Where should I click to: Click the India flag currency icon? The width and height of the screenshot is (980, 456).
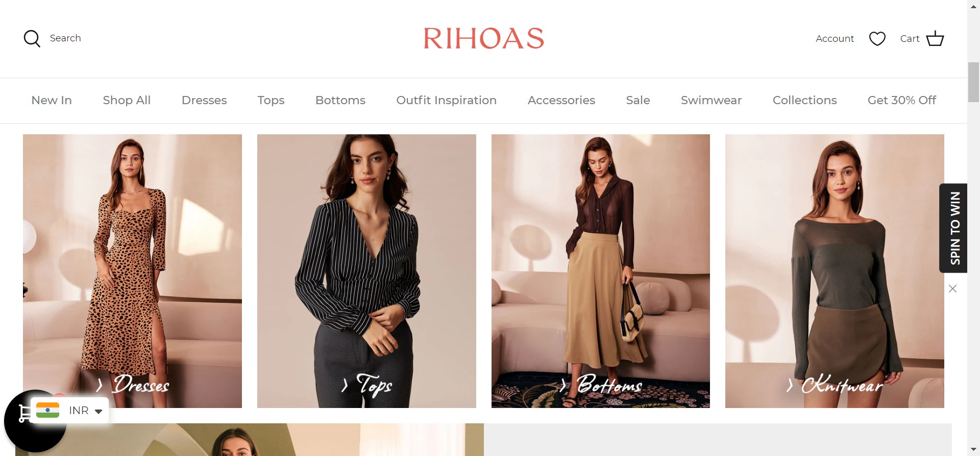coord(48,410)
